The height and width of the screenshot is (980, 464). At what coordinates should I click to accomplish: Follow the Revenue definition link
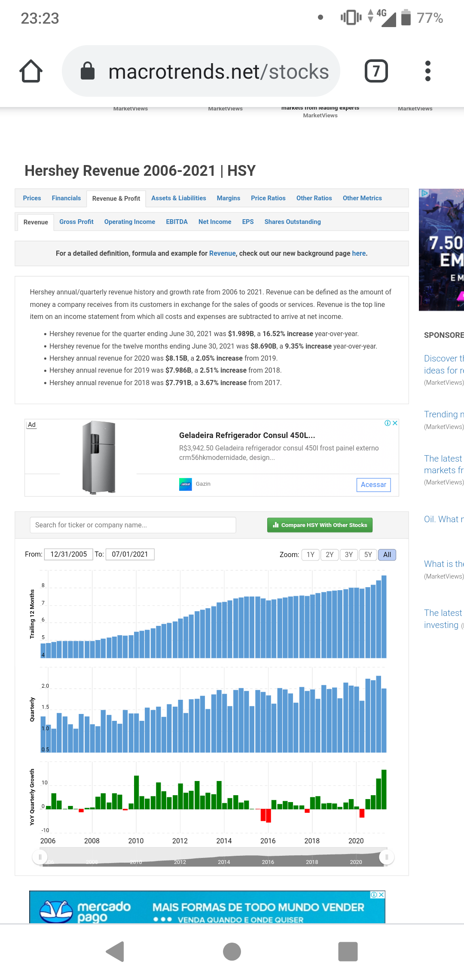click(223, 254)
